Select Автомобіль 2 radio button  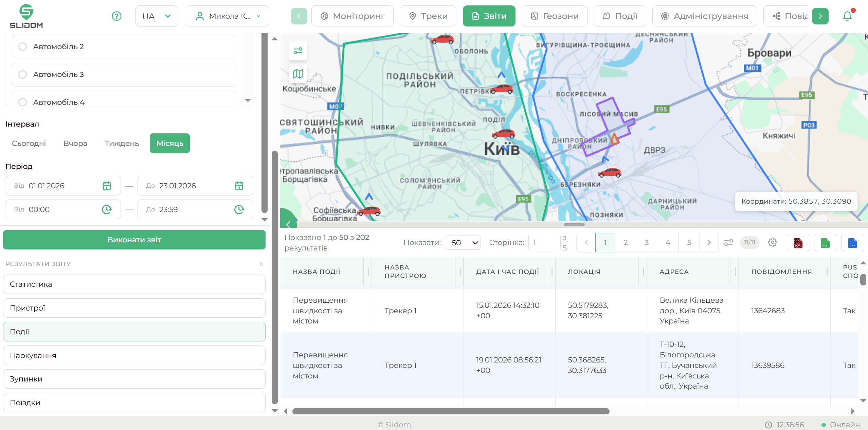coord(23,46)
